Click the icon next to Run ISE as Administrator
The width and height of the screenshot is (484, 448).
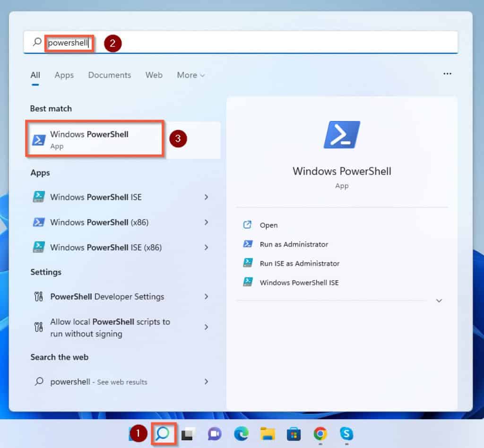(248, 263)
